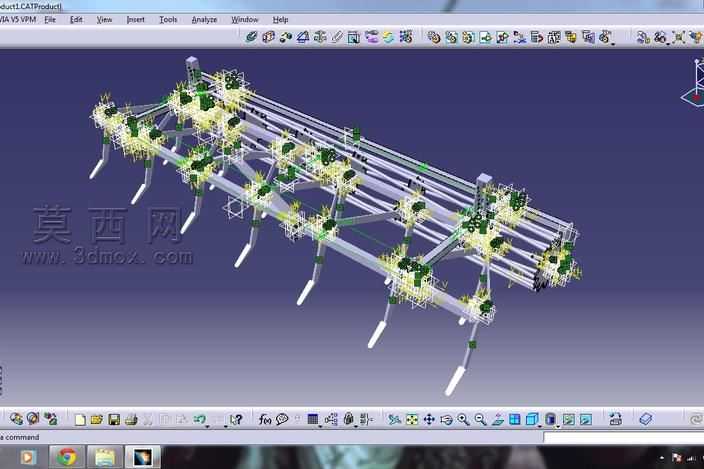
Task: Save the product with the floppy disk icon
Action: [x=114, y=420]
